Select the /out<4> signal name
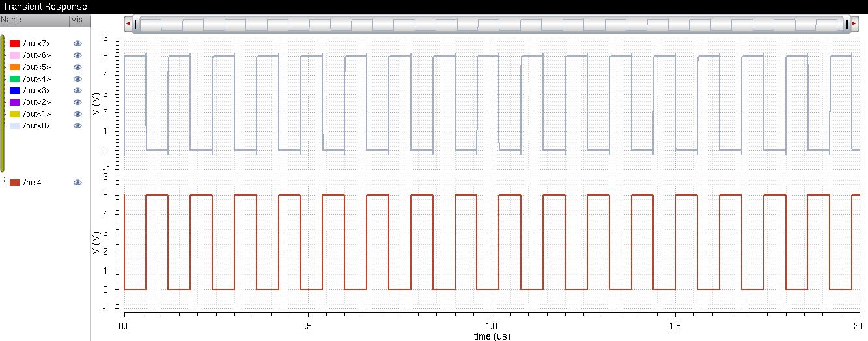This screenshot has height=341, width=868. coord(36,79)
